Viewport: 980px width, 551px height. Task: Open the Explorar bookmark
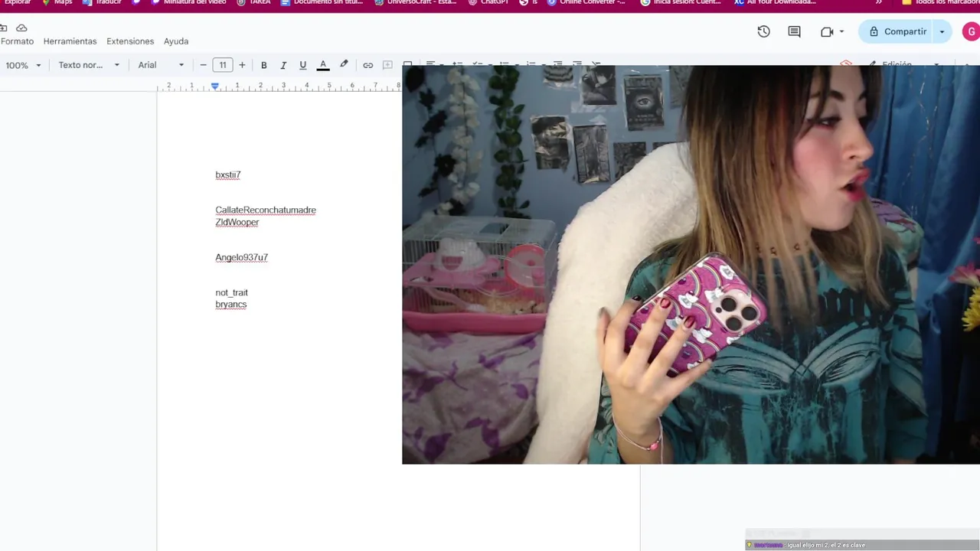(17, 3)
